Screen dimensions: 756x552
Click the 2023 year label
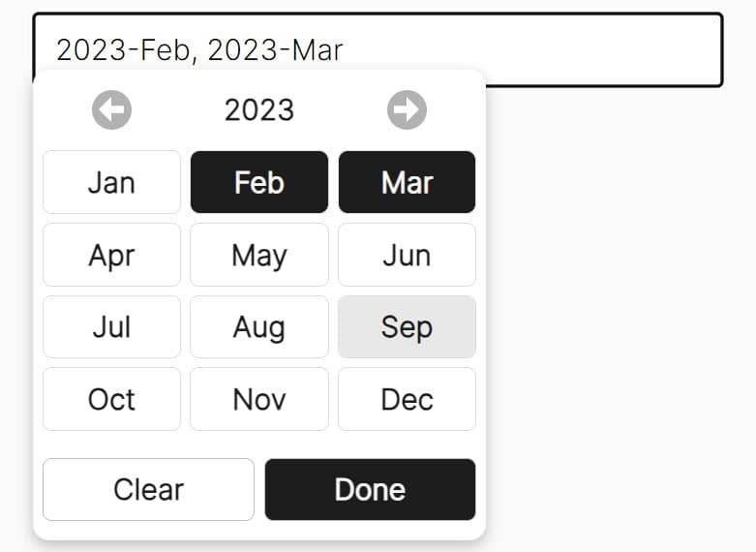pos(259,110)
